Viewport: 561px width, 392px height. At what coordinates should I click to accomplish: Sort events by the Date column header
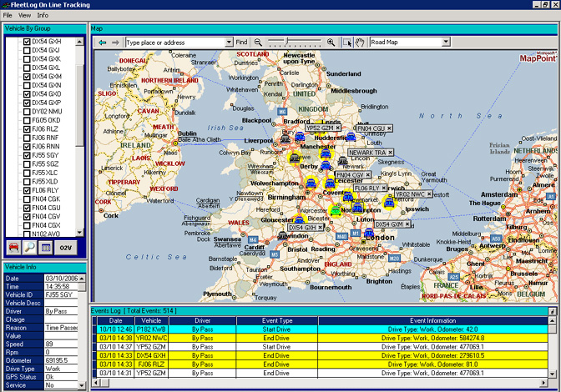coord(115,320)
